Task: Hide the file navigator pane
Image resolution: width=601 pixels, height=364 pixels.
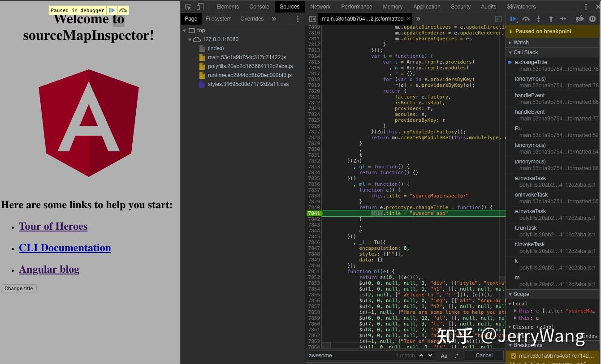Action: pyautogui.click(x=312, y=19)
